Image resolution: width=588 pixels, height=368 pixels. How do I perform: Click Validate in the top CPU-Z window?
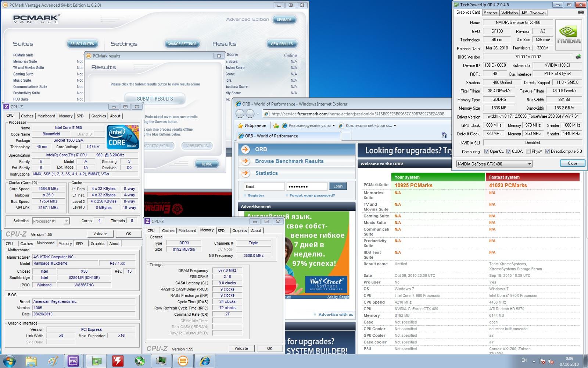coord(100,234)
